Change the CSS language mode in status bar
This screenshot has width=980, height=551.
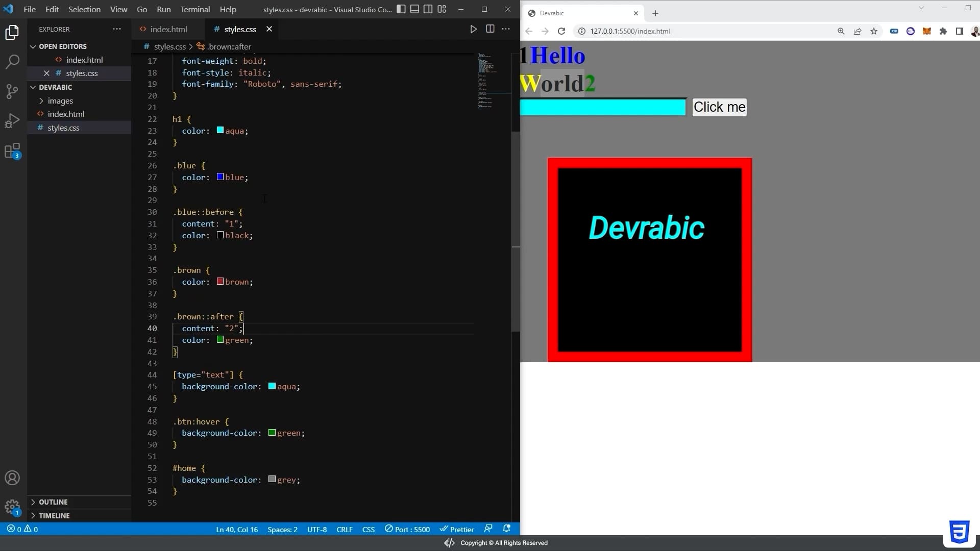pos(369,529)
